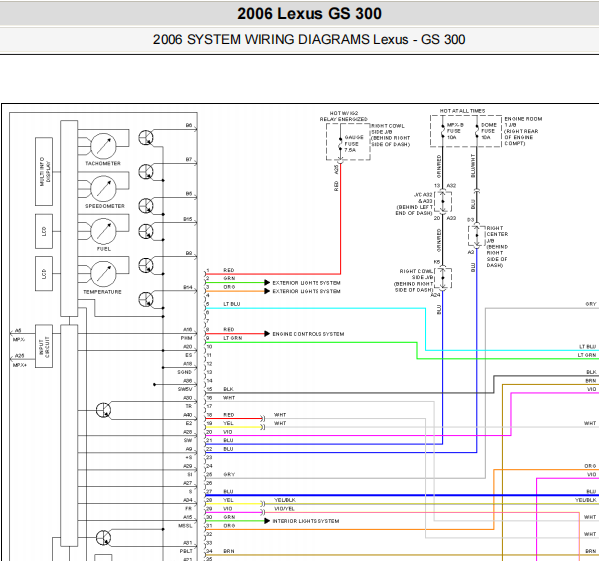
Task: Open the Engine Controls System reference
Action: point(308,334)
